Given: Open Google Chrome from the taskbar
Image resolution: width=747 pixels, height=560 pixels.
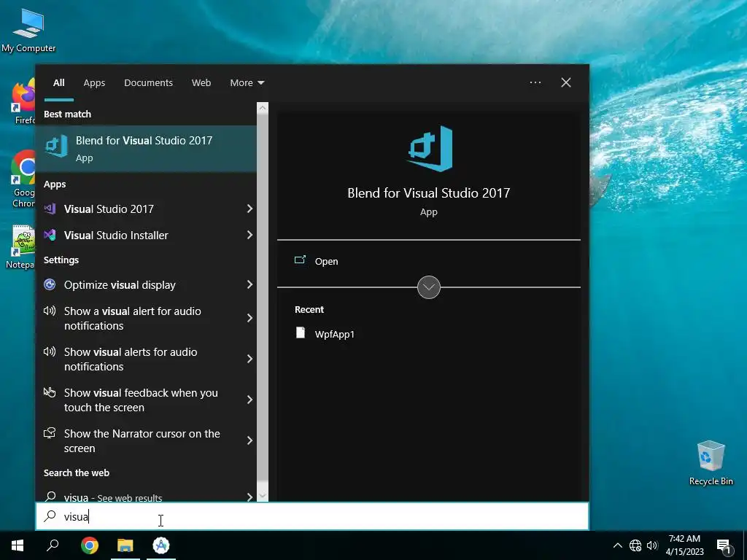Looking at the screenshot, I should [x=90, y=545].
